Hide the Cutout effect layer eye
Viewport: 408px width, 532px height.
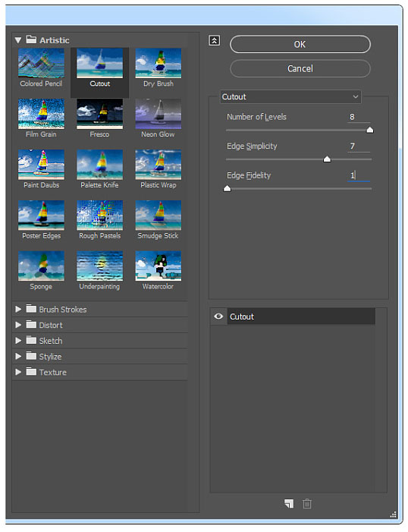218,316
